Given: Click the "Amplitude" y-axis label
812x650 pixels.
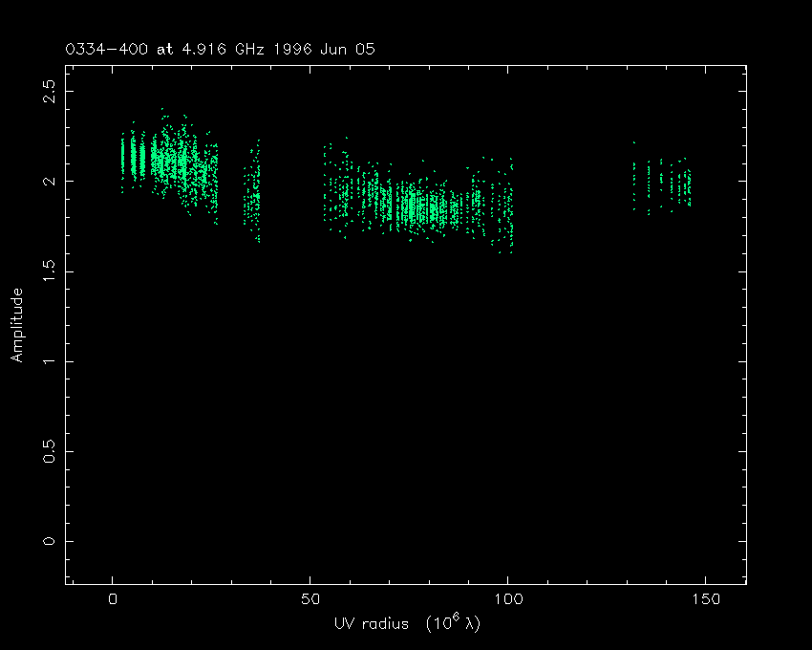Looking at the screenshot, I should point(17,325).
